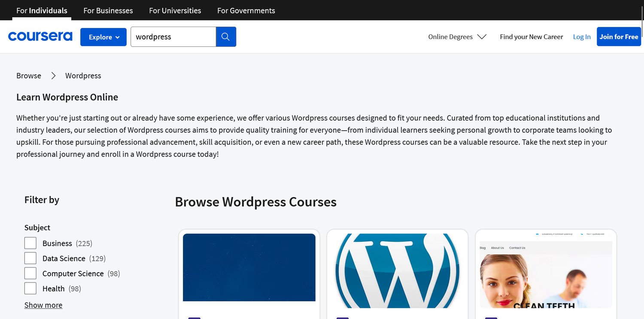This screenshot has width=644, height=319.
Task: Switch to the For Businesses tab
Action: coord(108,10)
